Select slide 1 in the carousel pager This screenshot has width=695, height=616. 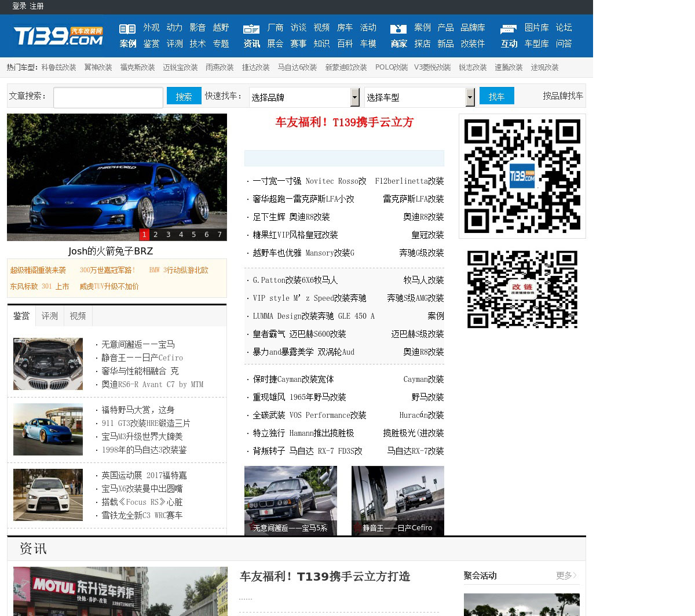point(144,235)
